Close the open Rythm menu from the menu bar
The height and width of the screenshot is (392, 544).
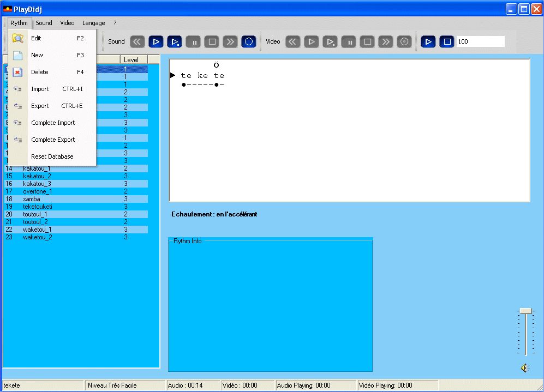pyautogui.click(x=19, y=23)
